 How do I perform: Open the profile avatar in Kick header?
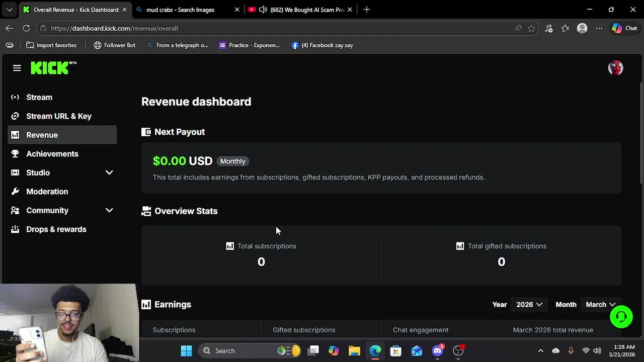click(x=615, y=68)
